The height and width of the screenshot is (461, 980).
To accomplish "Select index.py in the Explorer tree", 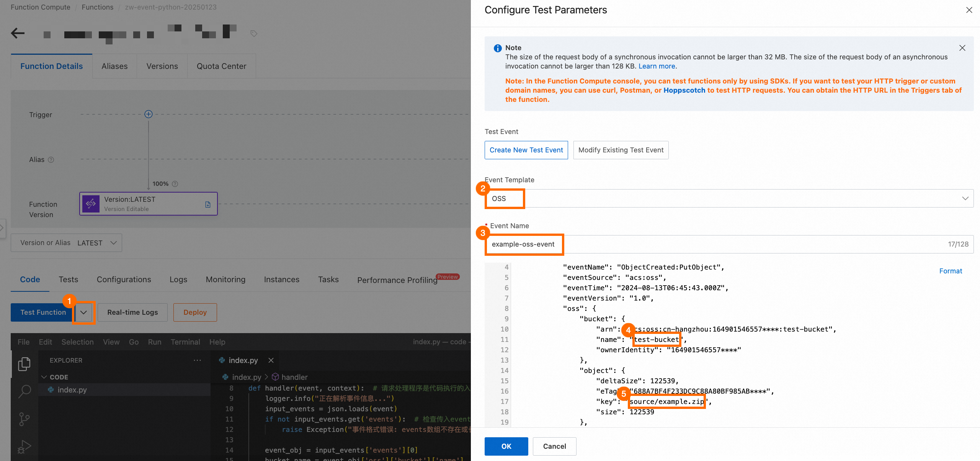I will [124, 390].
